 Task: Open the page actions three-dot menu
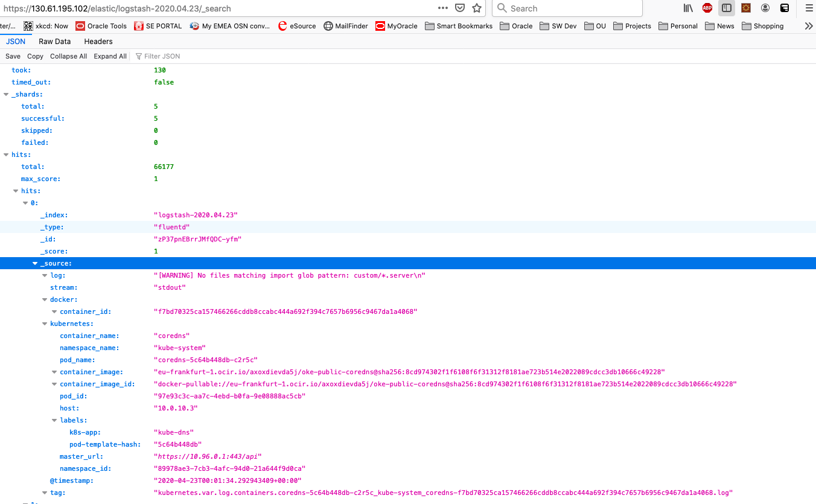(x=443, y=8)
